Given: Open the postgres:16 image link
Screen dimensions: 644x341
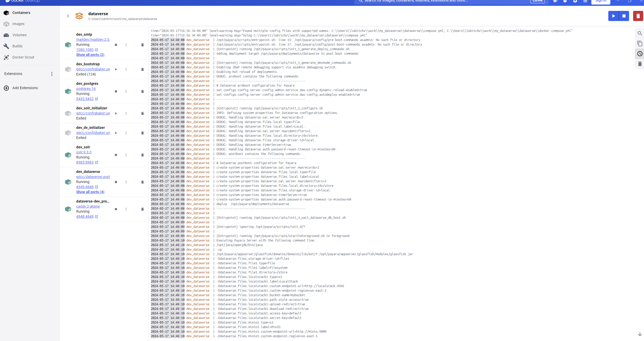Looking at the screenshot, I should click(x=86, y=89).
